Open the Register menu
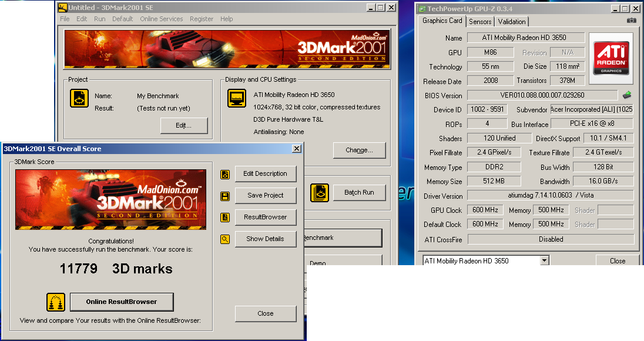 point(202,19)
